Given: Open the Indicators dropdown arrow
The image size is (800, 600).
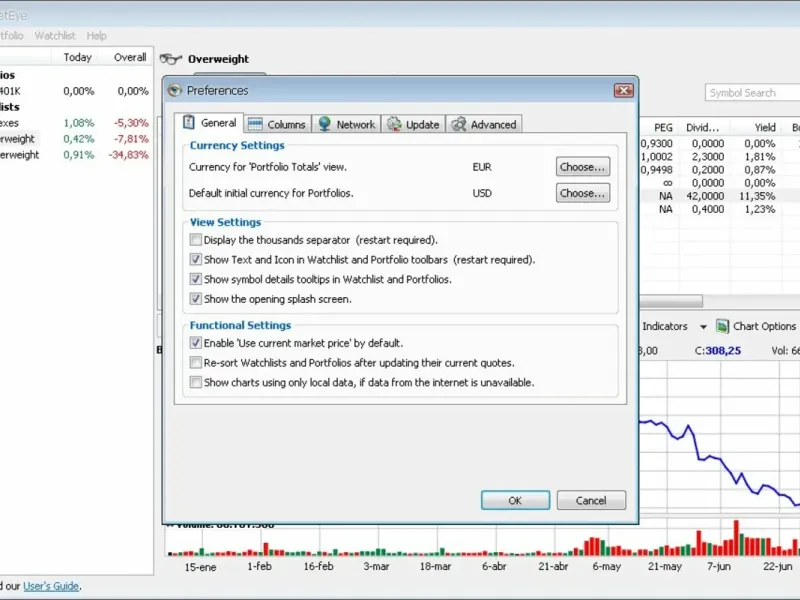Looking at the screenshot, I should point(703,327).
